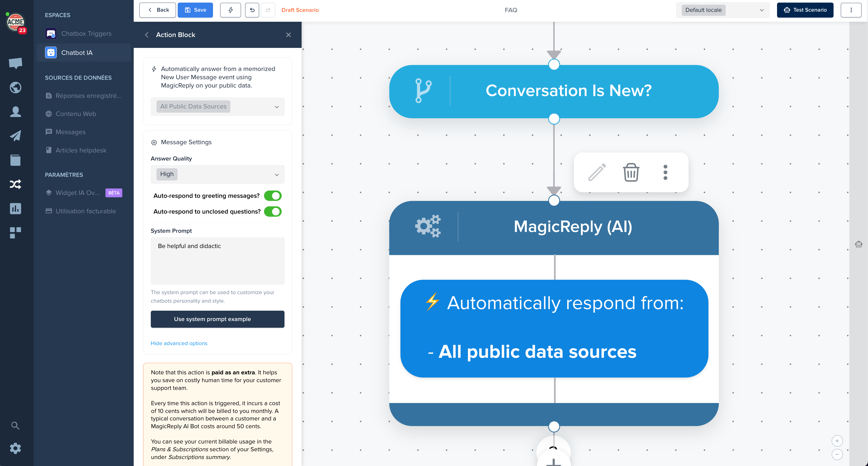868x466 pixels.
Task: Open the block's three-dot menu
Action: (x=665, y=172)
